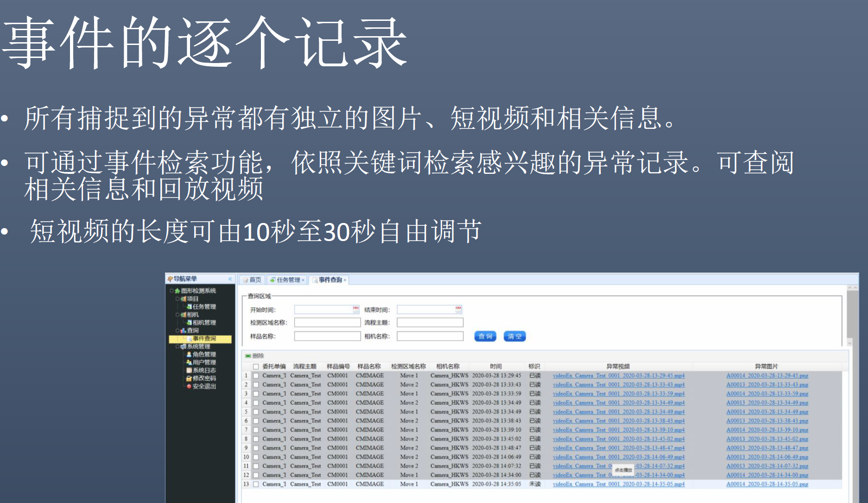
Task: Switch to the 首页 tab
Action: click(x=253, y=280)
